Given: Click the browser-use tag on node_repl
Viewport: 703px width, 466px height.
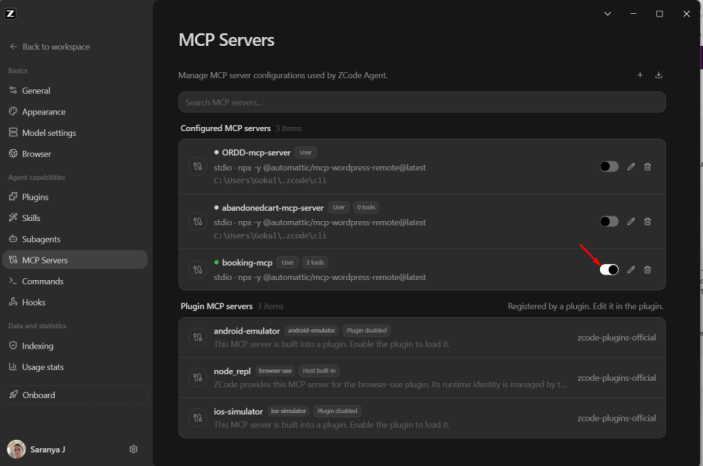Looking at the screenshot, I should tap(275, 370).
